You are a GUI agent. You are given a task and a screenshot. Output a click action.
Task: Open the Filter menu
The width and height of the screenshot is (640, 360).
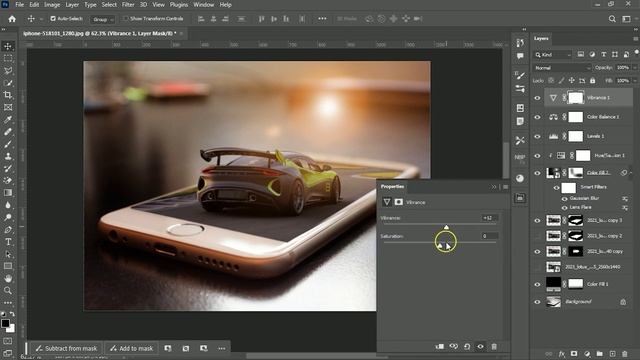pyautogui.click(x=128, y=5)
